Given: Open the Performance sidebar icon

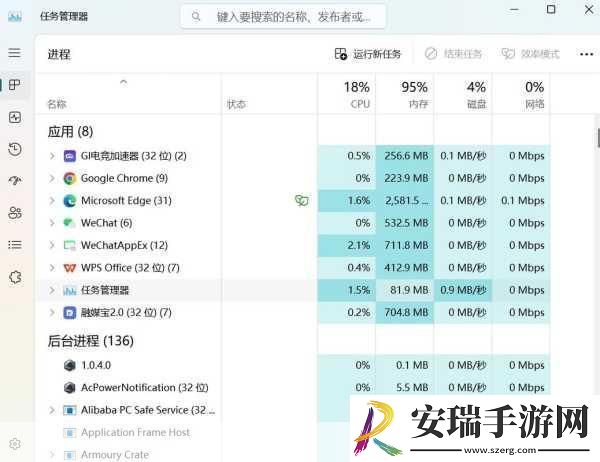Looking at the screenshot, I should point(15,117).
